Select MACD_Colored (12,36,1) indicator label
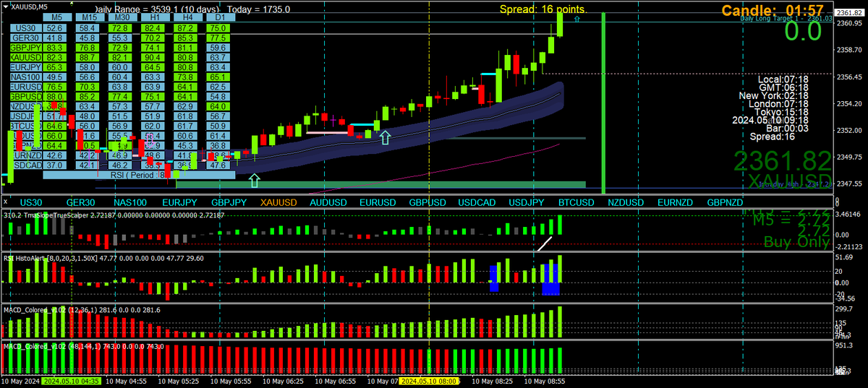868x388 pixels. [82, 309]
